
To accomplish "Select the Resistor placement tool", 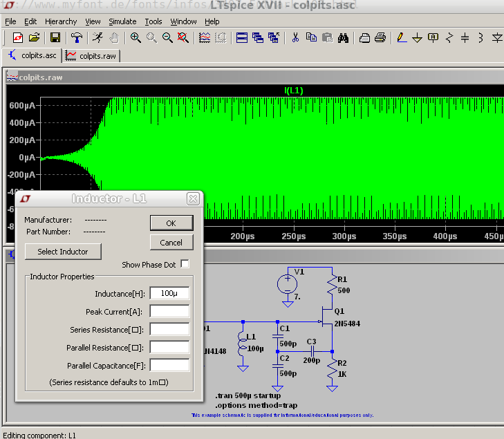I will pyautogui.click(x=449, y=38).
